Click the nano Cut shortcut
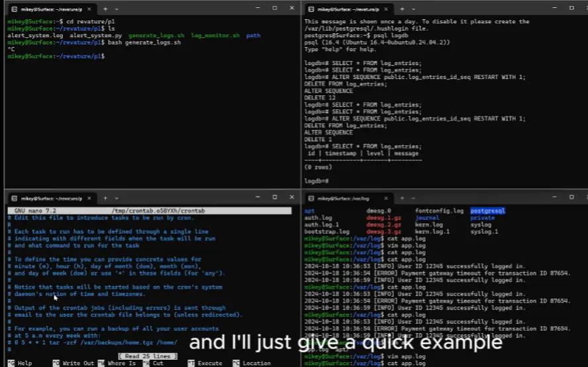 click(153, 363)
